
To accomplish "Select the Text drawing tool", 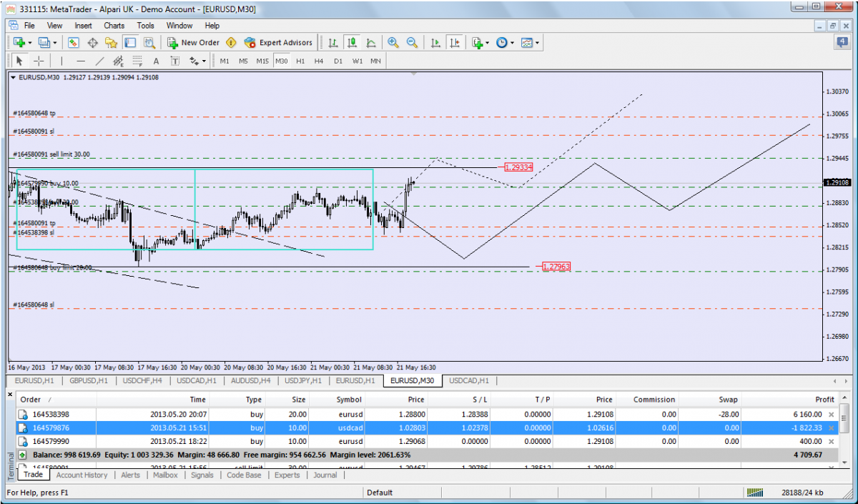I will (x=156, y=61).
